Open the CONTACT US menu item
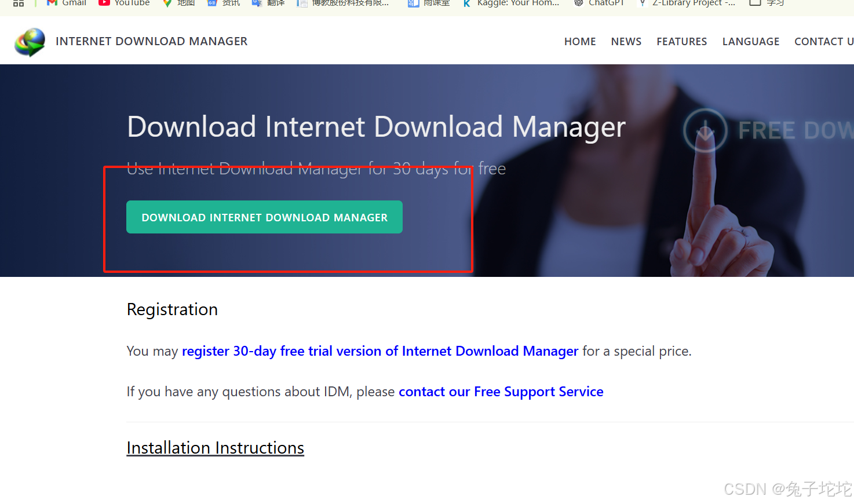Screen dimensions: 854x504 coord(824,42)
